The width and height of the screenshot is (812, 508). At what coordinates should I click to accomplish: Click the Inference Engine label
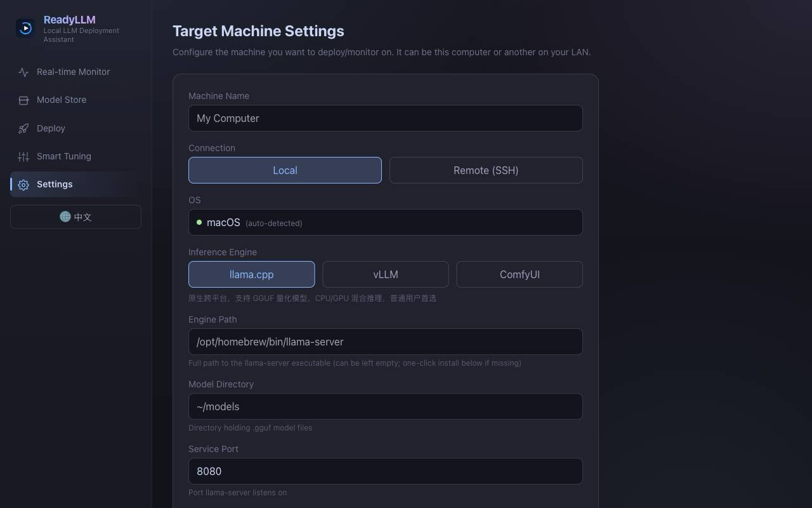pyautogui.click(x=223, y=252)
